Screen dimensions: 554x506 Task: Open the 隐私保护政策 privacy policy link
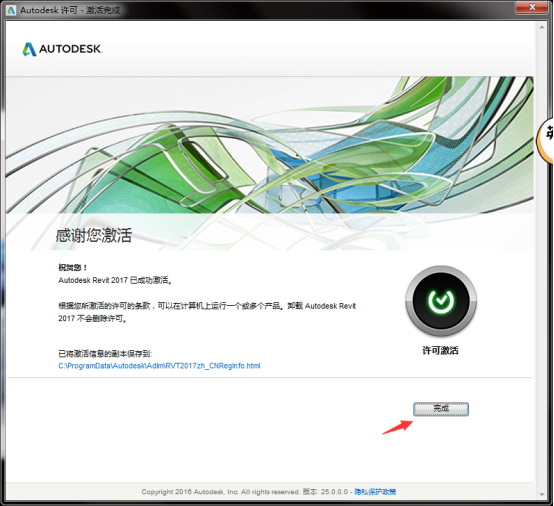click(x=375, y=492)
